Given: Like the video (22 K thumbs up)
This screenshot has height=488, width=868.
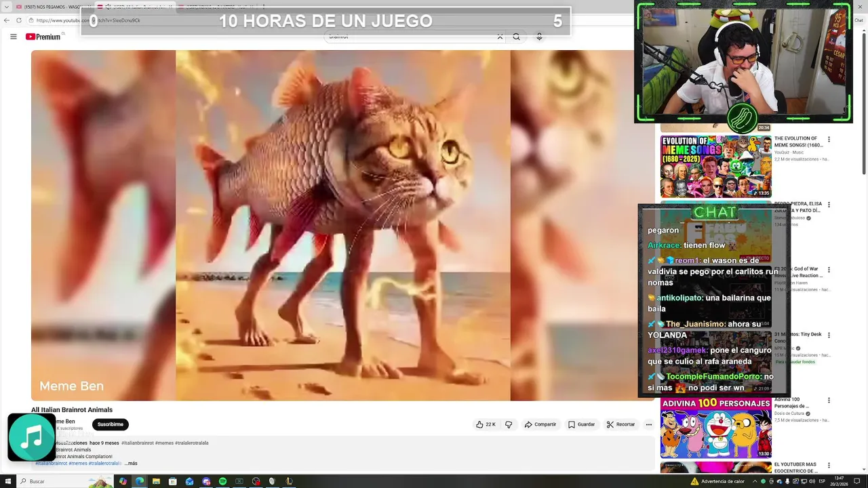Looking at the screenshot, I should (486, 424).
